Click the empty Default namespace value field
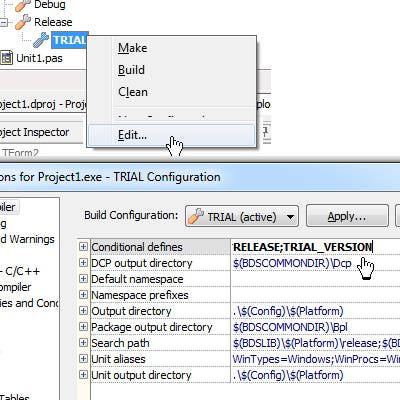 (315, 279)
